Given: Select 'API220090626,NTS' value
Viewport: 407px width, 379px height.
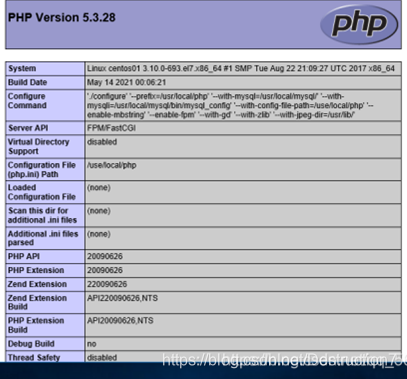Looking at the screenshot, I should pyautogui.click(x=123, y=298).
